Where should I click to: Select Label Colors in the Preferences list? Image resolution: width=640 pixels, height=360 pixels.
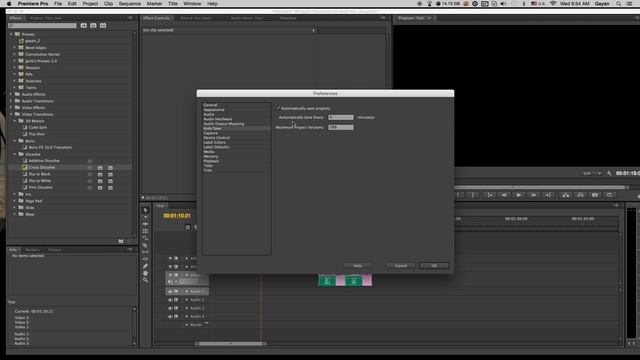tap(215, 142)
